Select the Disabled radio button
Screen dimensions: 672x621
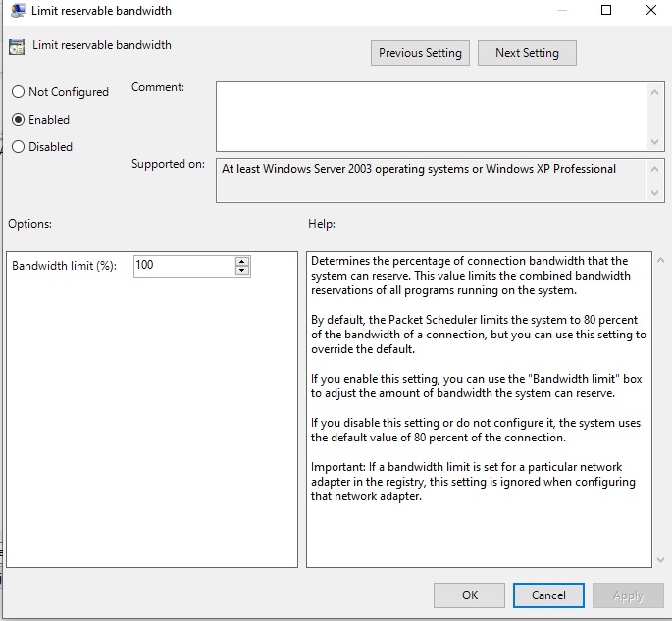(18, 147)
